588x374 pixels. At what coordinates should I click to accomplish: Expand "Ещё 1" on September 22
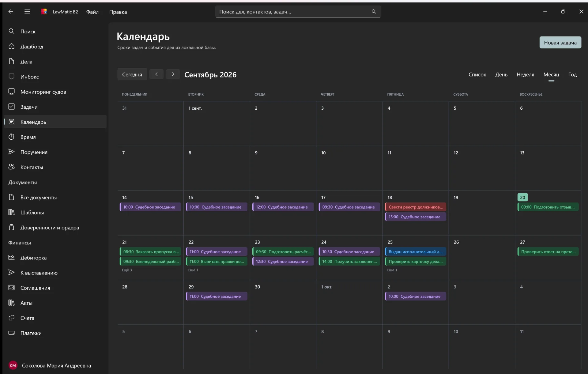[193, 270]
